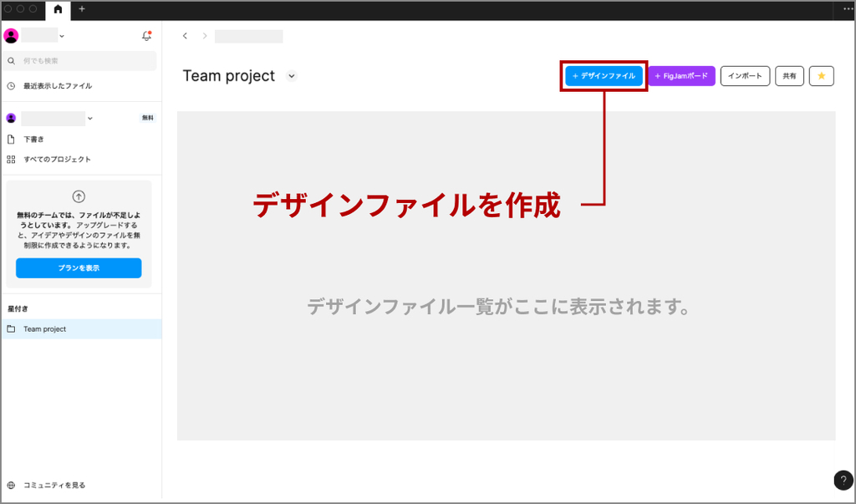Click the help question mark button
The height and width of the screenshot is (504, 856).
coord(843,480)
